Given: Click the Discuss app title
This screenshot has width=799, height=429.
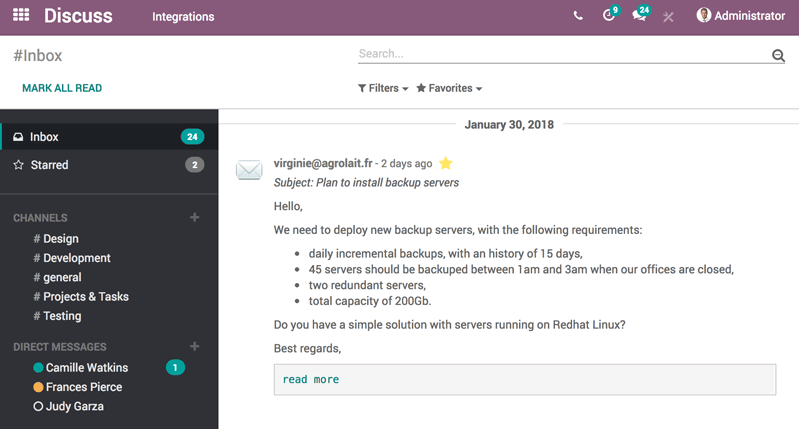Looking at the screenshot, I should click(78, 16).
